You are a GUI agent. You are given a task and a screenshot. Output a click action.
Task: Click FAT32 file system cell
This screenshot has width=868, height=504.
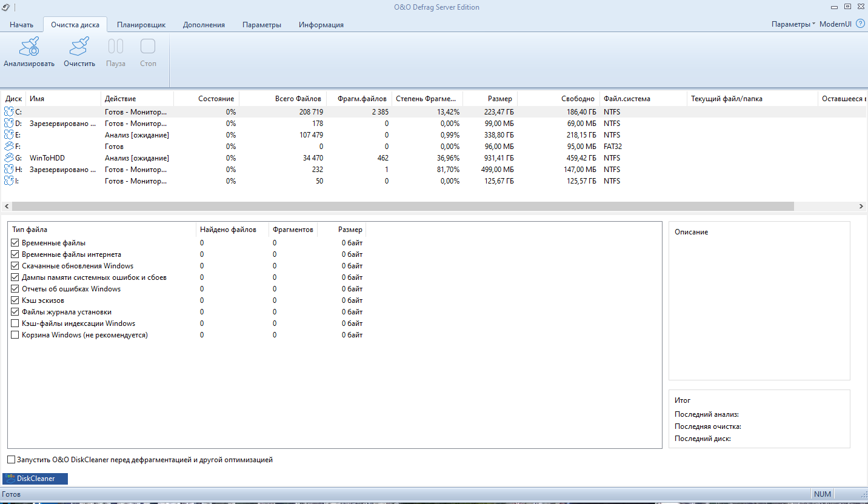click(x=613, y=147)
